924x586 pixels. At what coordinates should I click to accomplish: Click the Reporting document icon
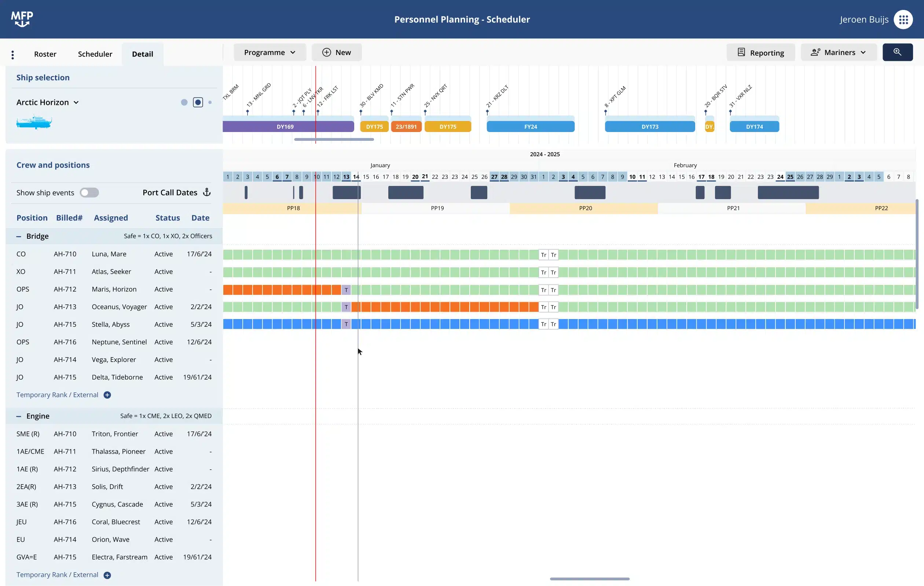741,52
